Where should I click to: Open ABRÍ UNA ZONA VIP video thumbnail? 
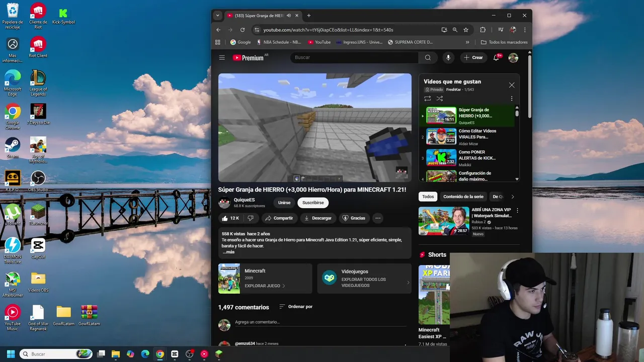pyautogui.click(x=444, y=221)
